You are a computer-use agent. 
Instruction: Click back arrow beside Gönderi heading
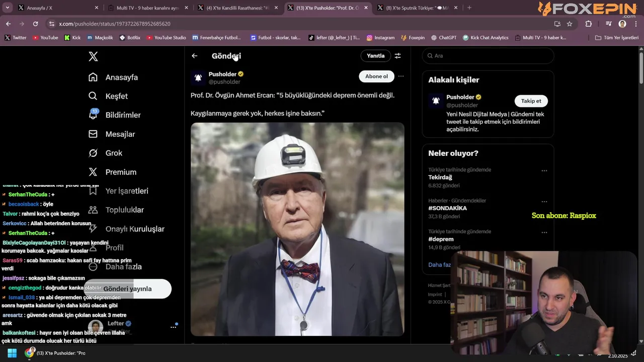[195, 56]
